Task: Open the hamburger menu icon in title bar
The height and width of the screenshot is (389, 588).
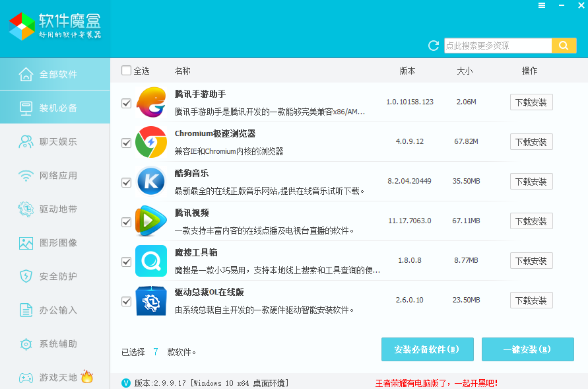Action: tap(542, 5)
